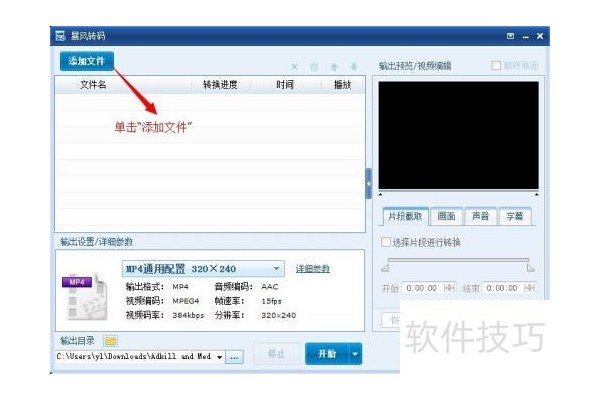Expand the output directory path dropdown
Viewport: 600px width, 400px height.
point(220,357)
